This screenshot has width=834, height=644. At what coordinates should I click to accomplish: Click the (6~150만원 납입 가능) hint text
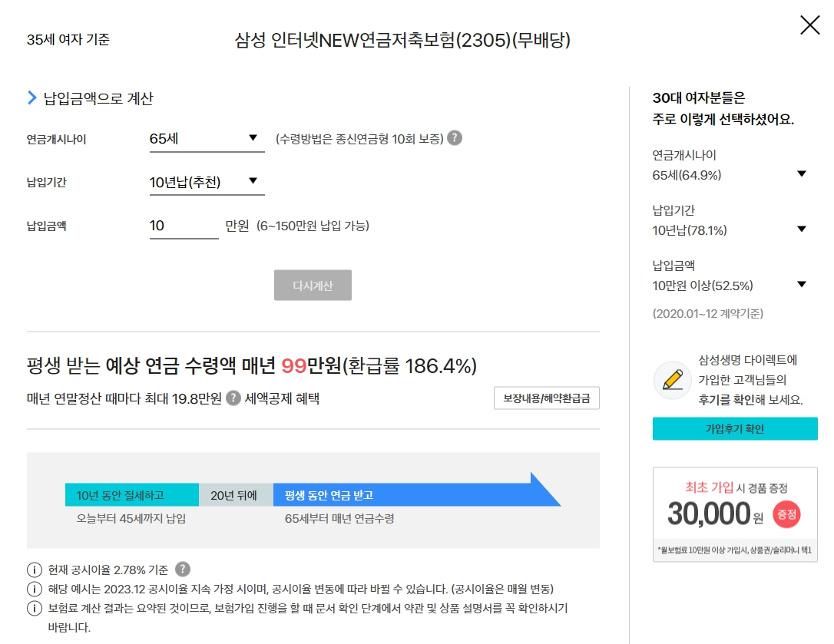click(313, 226)
